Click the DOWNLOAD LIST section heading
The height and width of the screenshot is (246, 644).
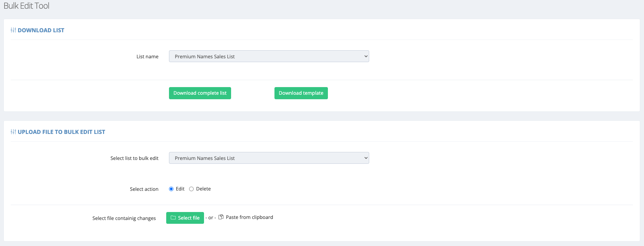click(41, 30)
